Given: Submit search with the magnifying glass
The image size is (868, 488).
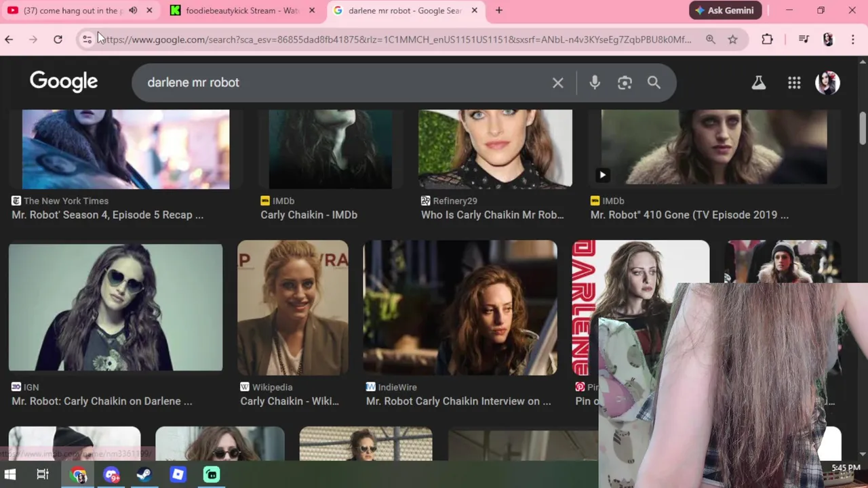Looking at the screenshot, I should click(x=654, y=83).
